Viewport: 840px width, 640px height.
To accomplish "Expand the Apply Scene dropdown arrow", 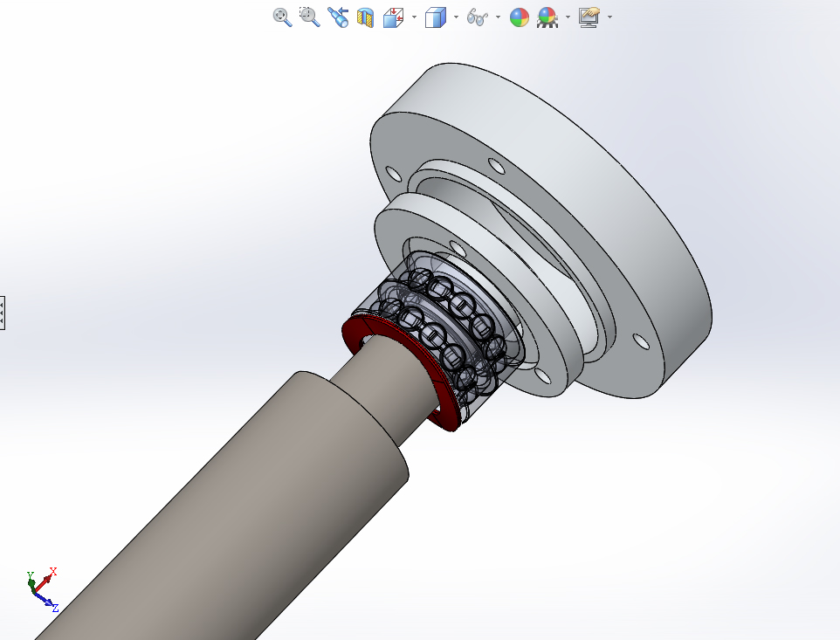I will click(568, 17).
